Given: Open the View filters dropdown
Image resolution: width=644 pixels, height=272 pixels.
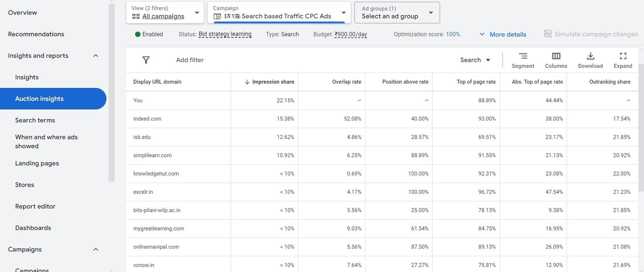Looking at the screenshot, I should pos(197,13).
